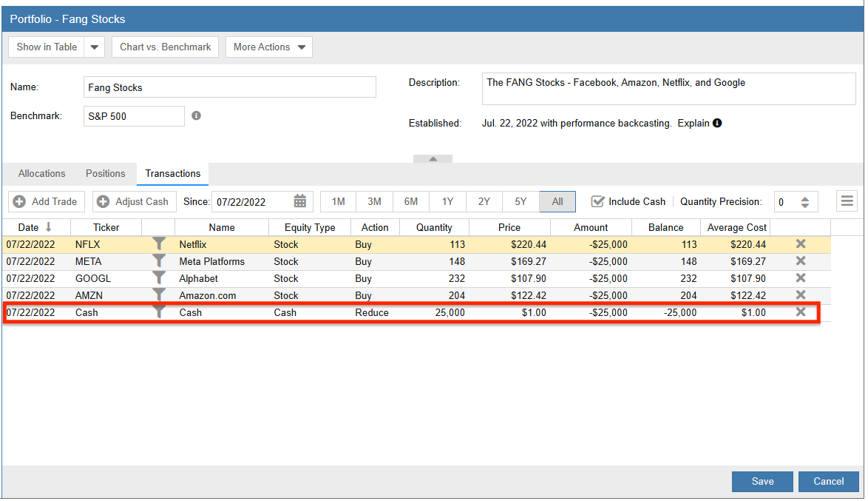
Task: Adjust the Quantity Precision stepper arrows
Action: [x=804, y=201]
